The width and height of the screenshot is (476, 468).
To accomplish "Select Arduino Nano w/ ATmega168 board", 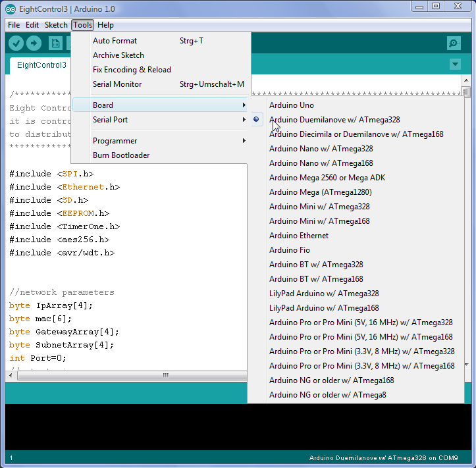I will click(356, 163).
